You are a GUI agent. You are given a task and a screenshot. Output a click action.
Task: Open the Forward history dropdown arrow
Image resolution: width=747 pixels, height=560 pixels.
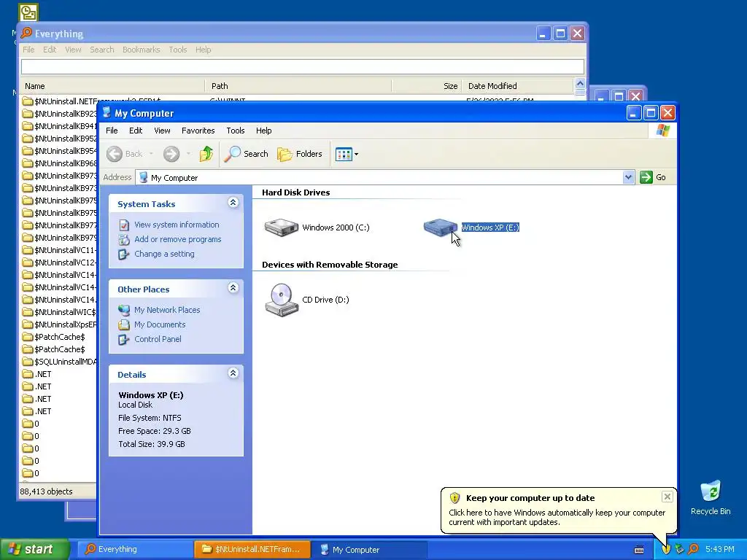coord(188,154)
